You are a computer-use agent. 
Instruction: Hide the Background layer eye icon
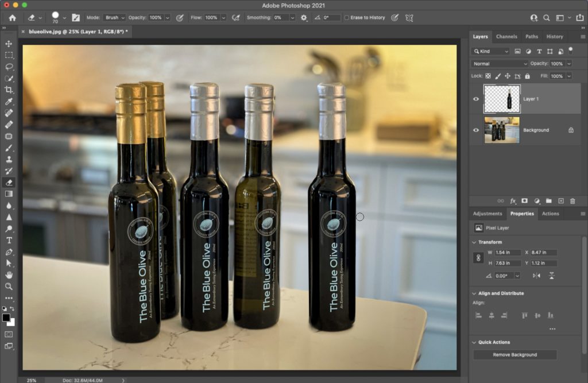pos(476,130)
